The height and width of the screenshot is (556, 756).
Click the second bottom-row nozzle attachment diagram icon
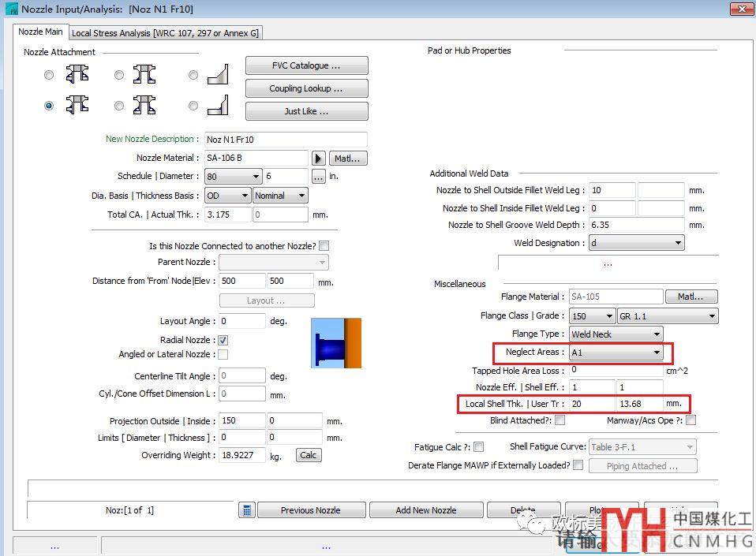click(144, 105)
